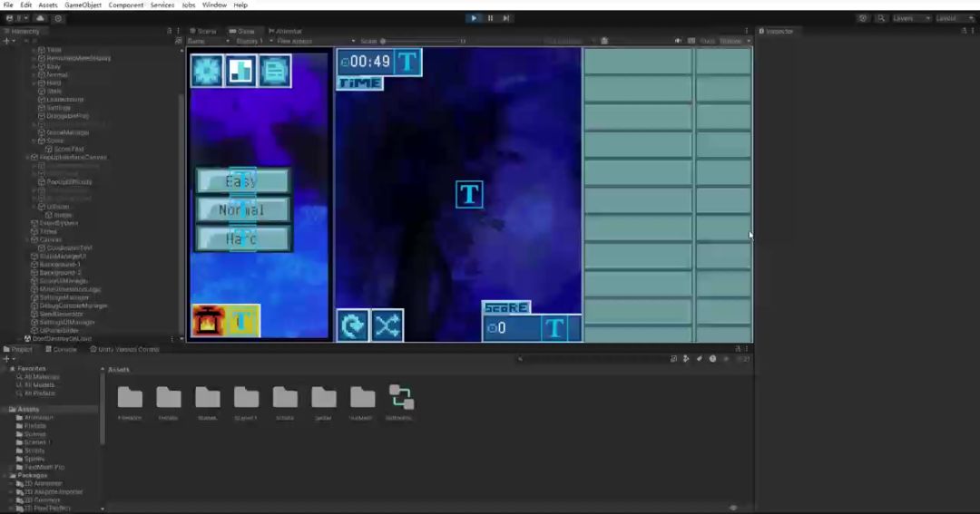Click the document list icon in game view
This screenshot has height=514, width=980.
(274, 71)
